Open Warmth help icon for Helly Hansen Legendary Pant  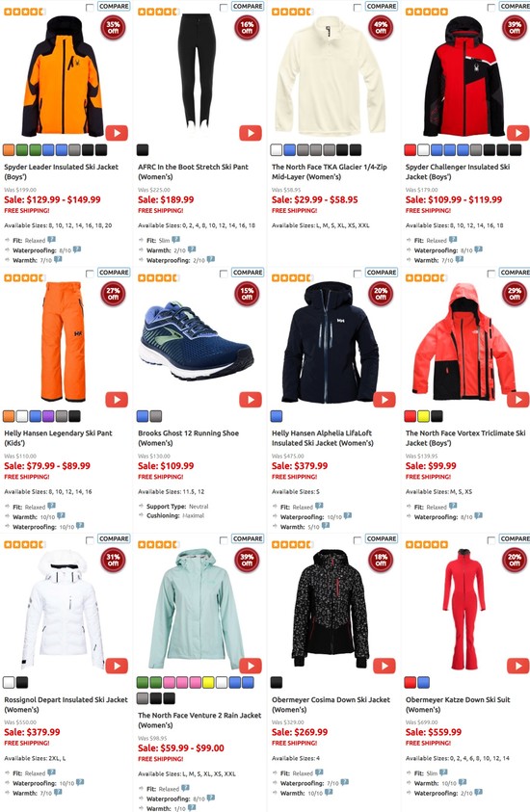(x=61, y=515)
